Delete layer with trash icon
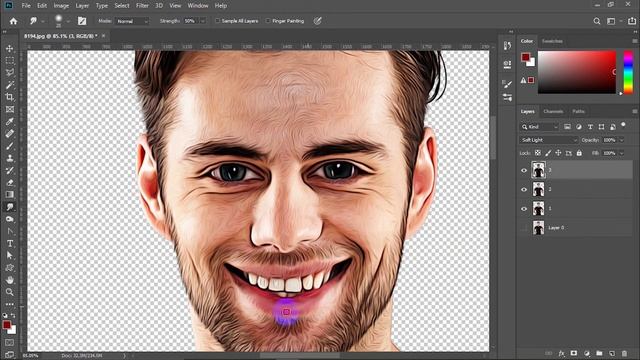The width and height of the screenshot is (640, 360). (x=624, y=353)
